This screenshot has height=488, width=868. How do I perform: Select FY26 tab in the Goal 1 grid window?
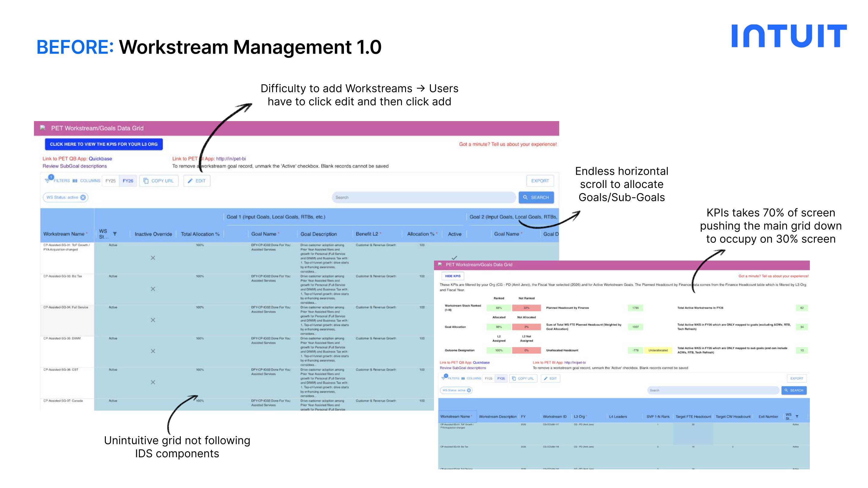pos(128,181)
